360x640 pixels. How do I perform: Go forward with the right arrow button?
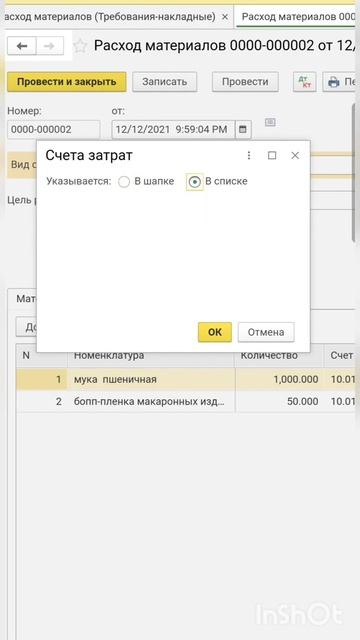pos(50,46)
